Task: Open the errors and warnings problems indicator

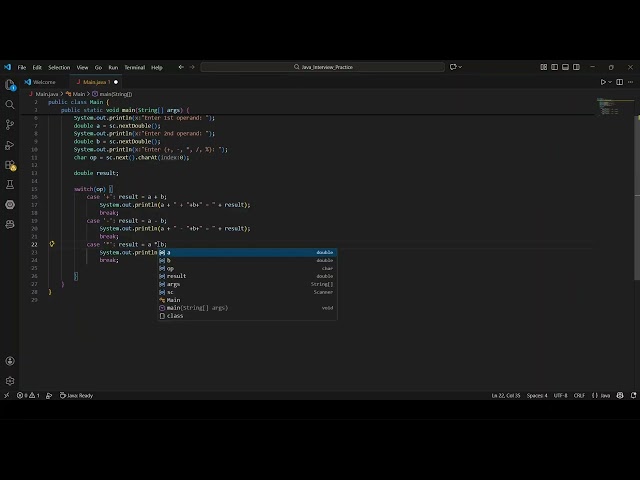Action: coord(28,395)
